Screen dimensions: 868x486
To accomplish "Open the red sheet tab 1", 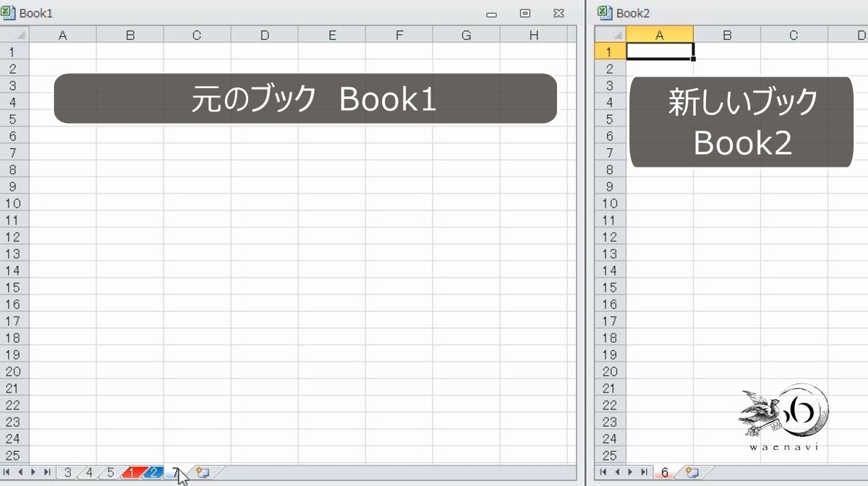I will tap(132, 473).
